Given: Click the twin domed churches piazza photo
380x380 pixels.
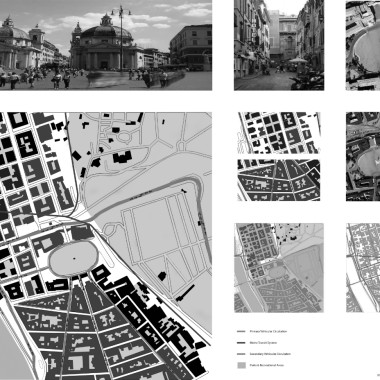Looking at the screenshot, I should point(106,45).
